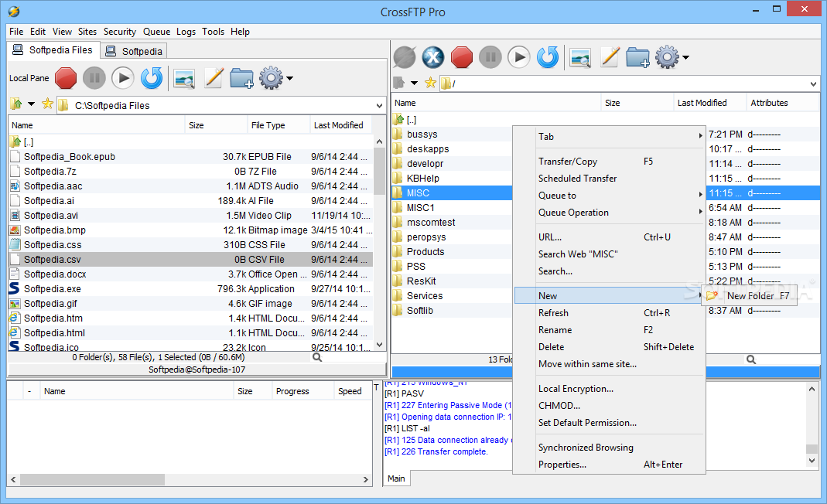Choose New Folder from submenu
827x504 pixels.
(x=750, y=296)
